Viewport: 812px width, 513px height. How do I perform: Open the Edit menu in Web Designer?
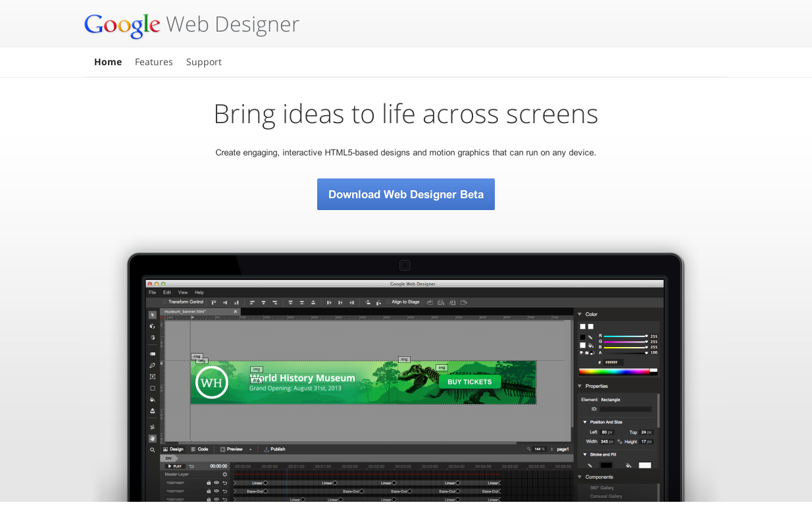(167, 292)
